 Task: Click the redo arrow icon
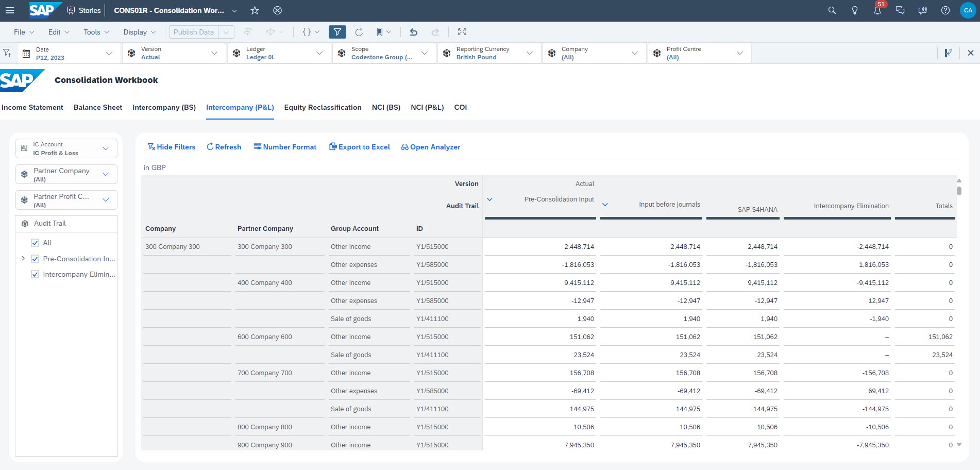point(435,32)
